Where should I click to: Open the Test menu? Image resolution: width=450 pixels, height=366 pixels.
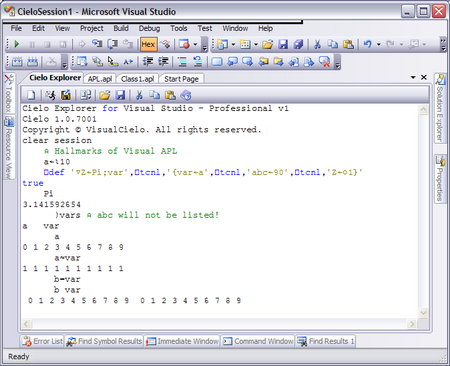click(x=205, y=28)
